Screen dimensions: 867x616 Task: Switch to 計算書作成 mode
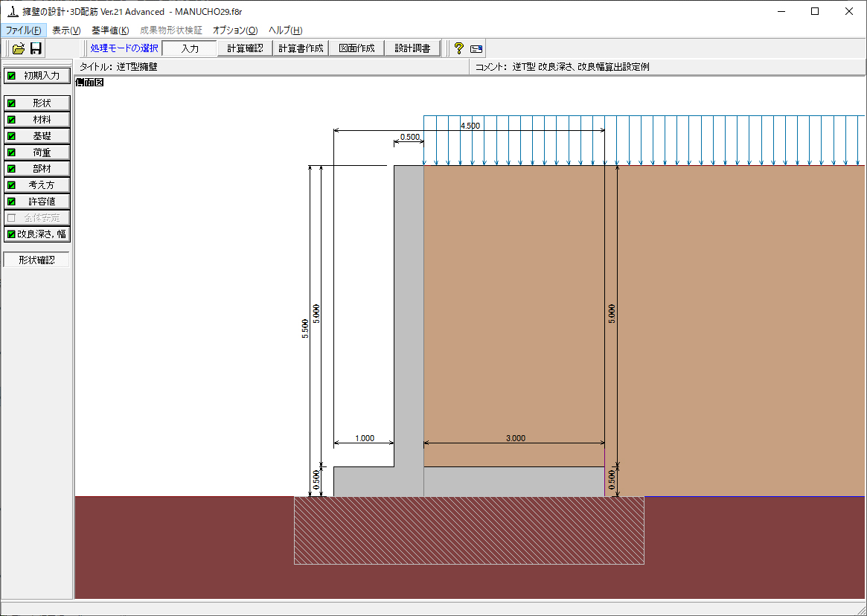tap(301, 48)
